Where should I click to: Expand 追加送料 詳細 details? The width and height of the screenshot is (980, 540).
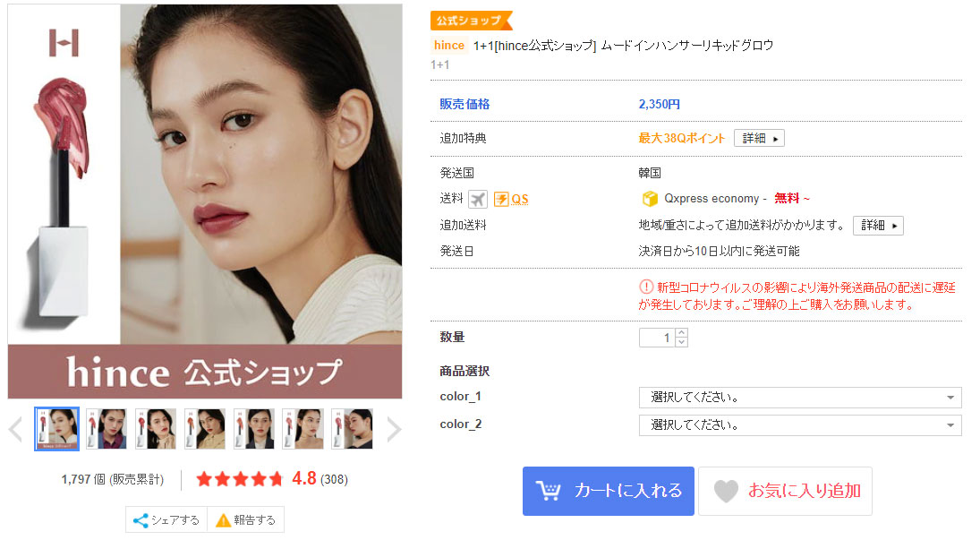(877, 226)
